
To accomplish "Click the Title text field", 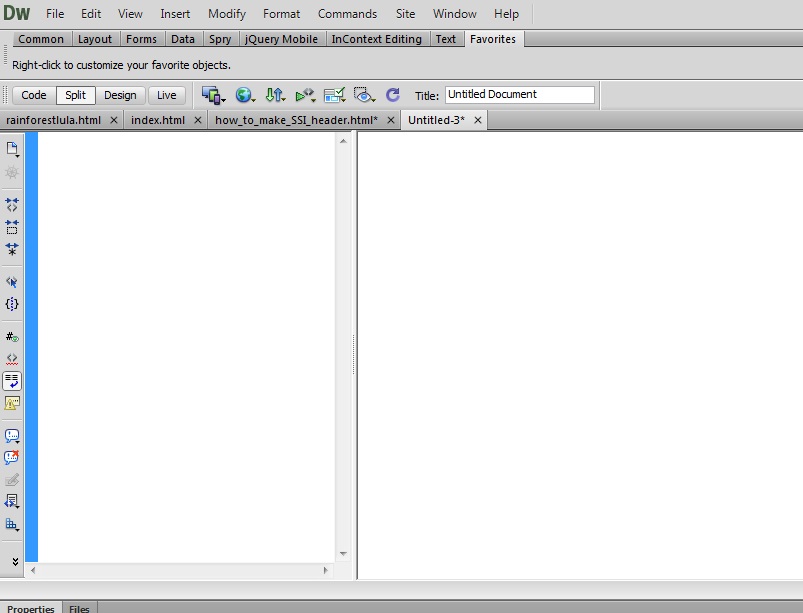I will [x=519, y=95].
